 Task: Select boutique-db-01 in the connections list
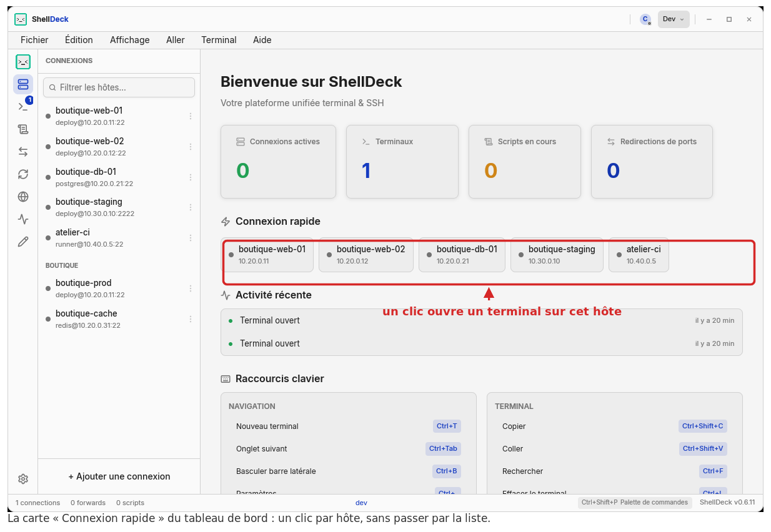(x=119, y=177)
